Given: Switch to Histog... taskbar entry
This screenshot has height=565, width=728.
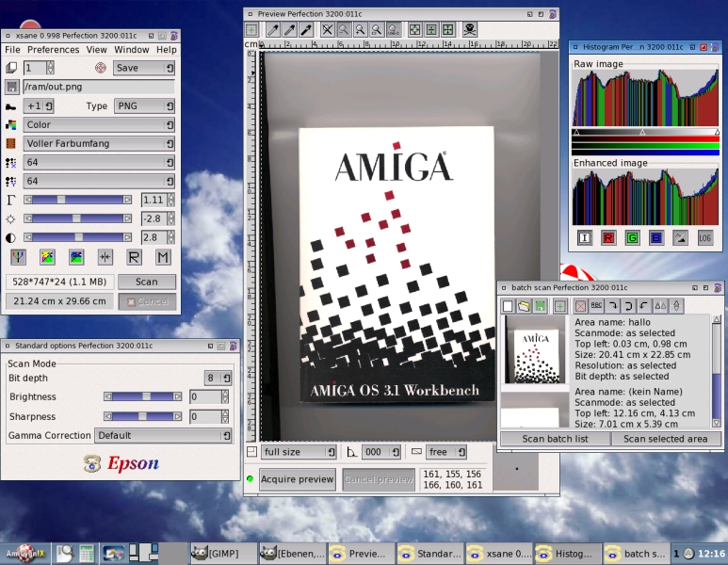Looking at the screenshot, I should 567,554.
